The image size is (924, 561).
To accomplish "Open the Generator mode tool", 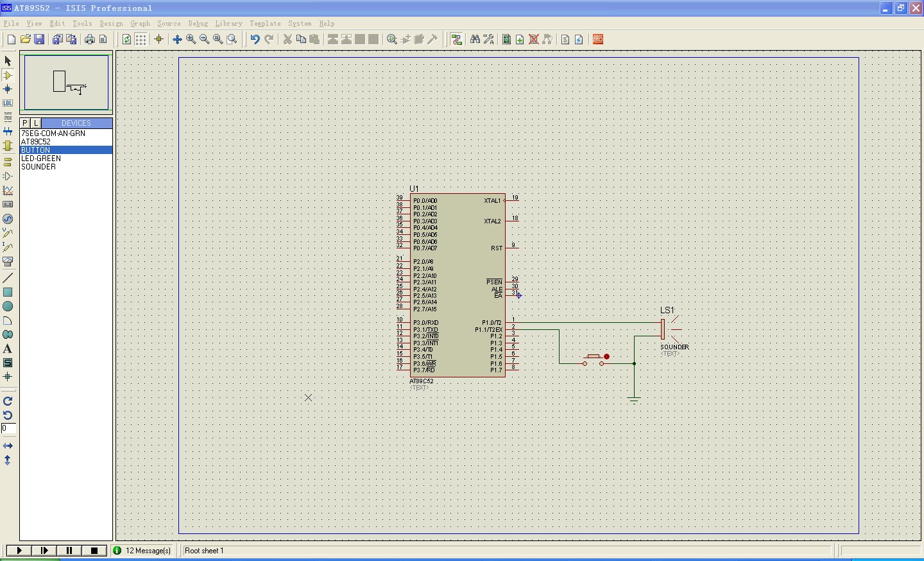I will (x=8, y=219).
